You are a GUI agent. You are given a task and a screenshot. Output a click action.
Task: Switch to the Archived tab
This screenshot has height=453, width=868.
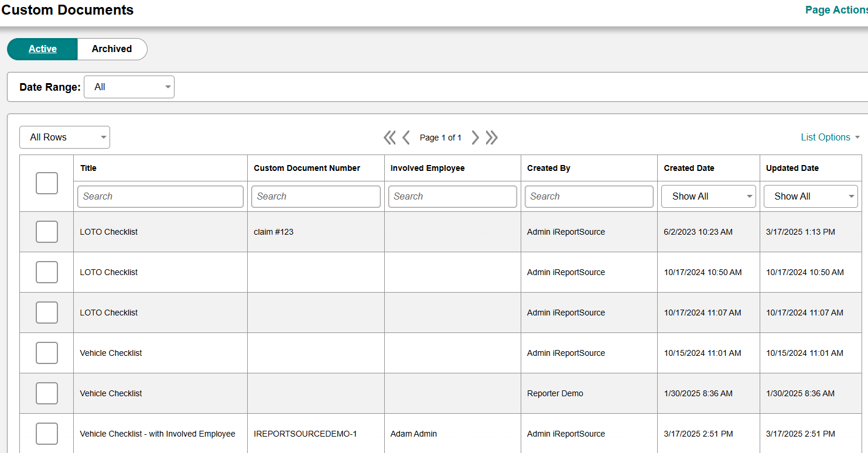click(112, 49)
